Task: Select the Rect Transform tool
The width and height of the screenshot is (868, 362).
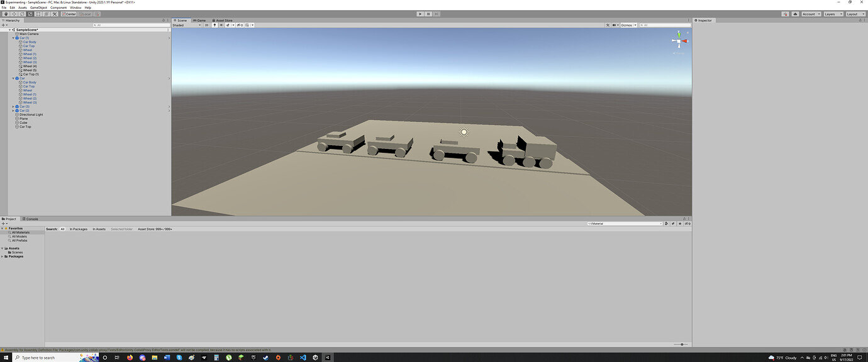Action: (x=38, y=14)
